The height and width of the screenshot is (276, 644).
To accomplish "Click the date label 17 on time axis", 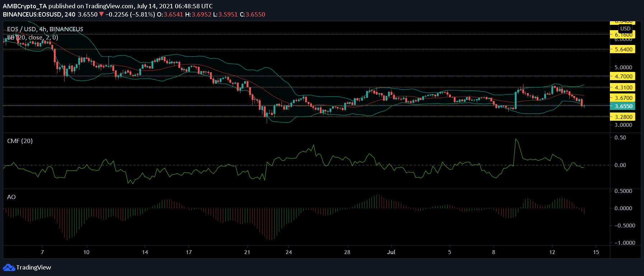I will pyautogui.click(x=189, y=252).
